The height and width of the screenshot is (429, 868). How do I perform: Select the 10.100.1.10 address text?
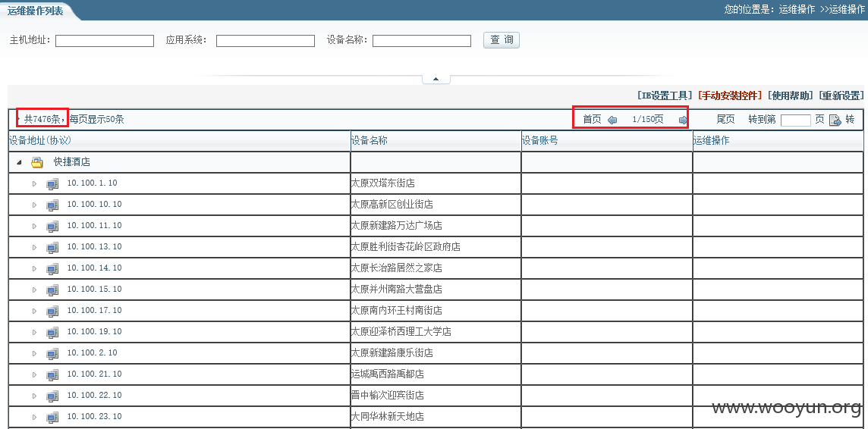[x=92, y=183]
